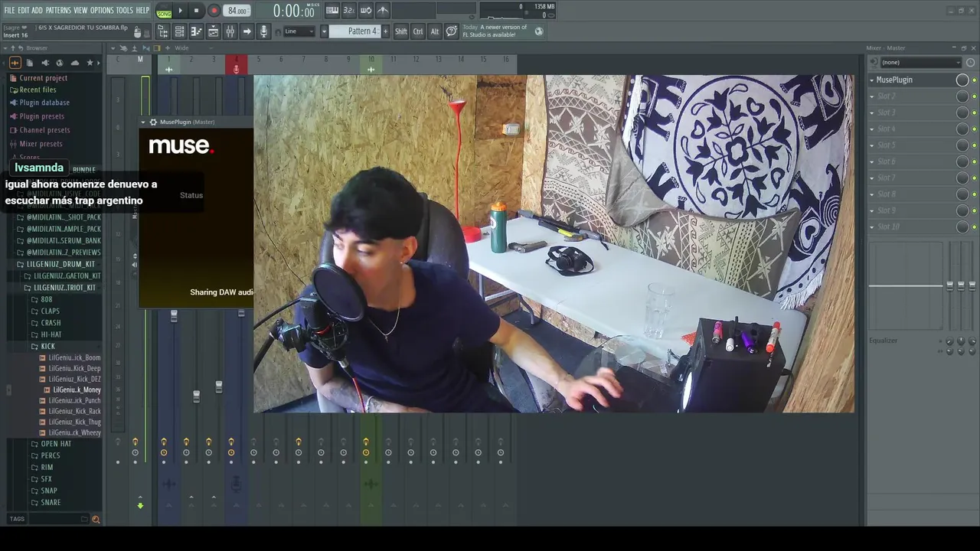Click the globe icon beside update notice
The height and width of the screenshot is (551, 980).
[x=539, y=31]
